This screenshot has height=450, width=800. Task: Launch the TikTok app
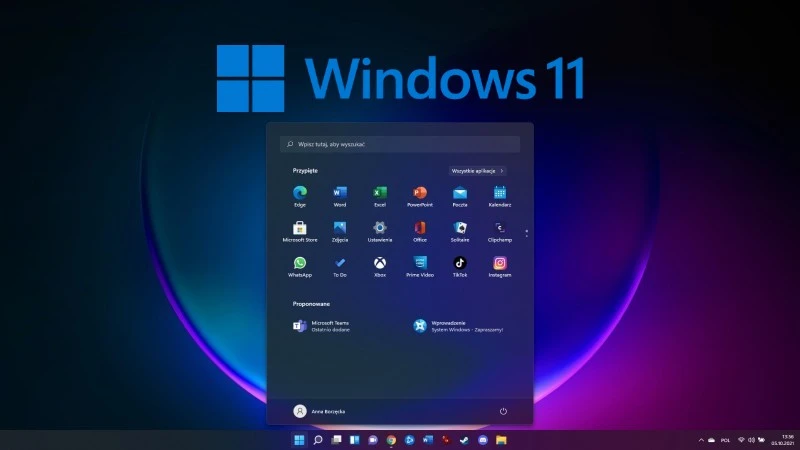[460, 267]
